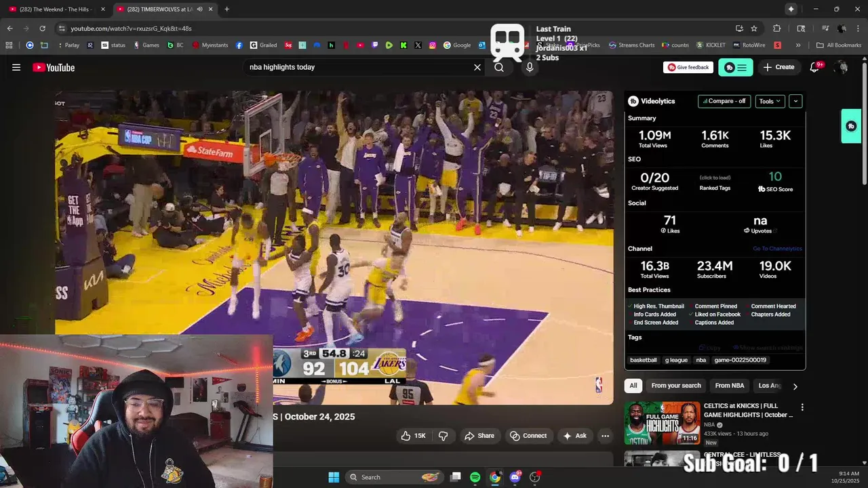Open YouTube notifications bell

point(815,67)
